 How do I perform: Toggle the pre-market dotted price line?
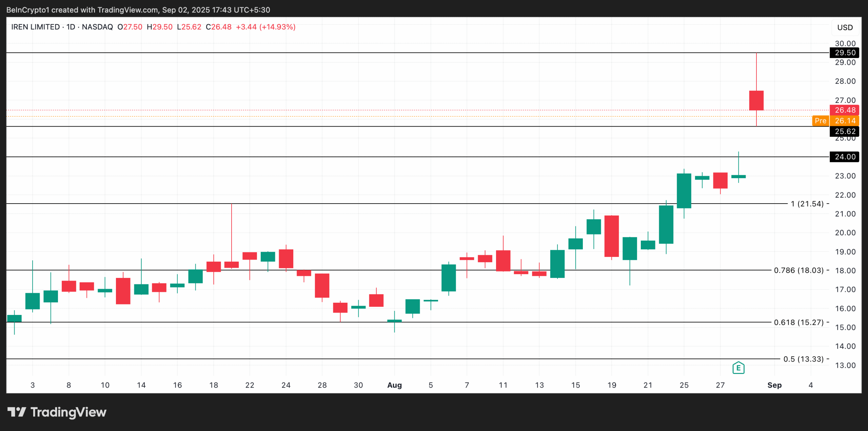coord(407,116)
